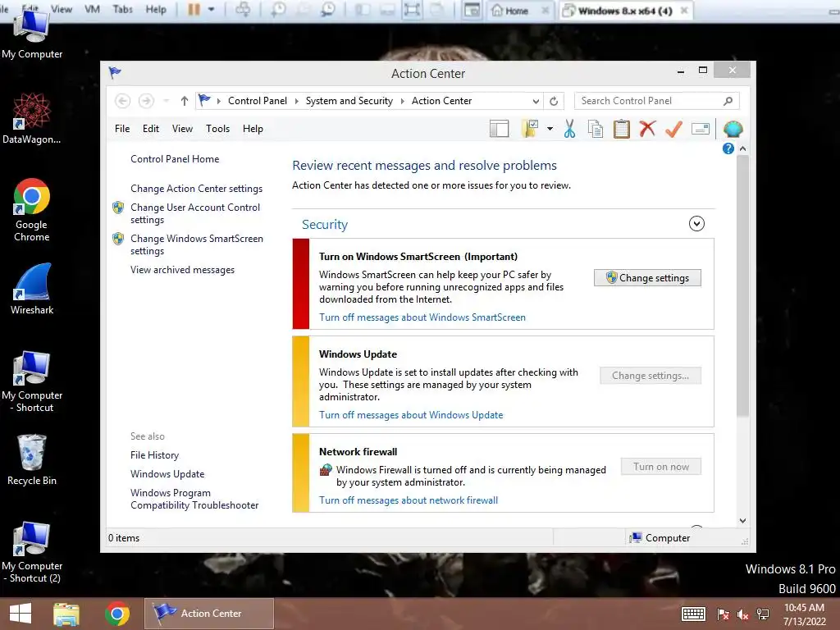The width and height of the screenshot is (840, 630).
Task: Open the Edit menu in Action Center
Action: point(151,129)
